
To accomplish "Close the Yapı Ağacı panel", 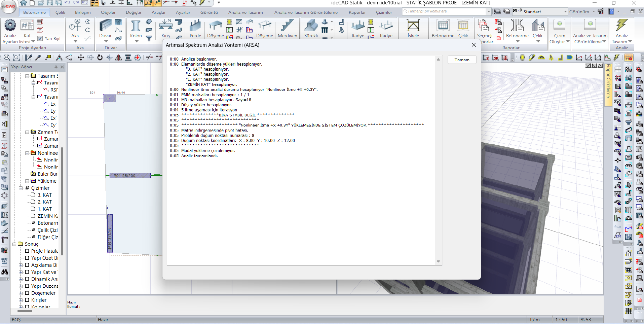I will click(x=62, y=67).
